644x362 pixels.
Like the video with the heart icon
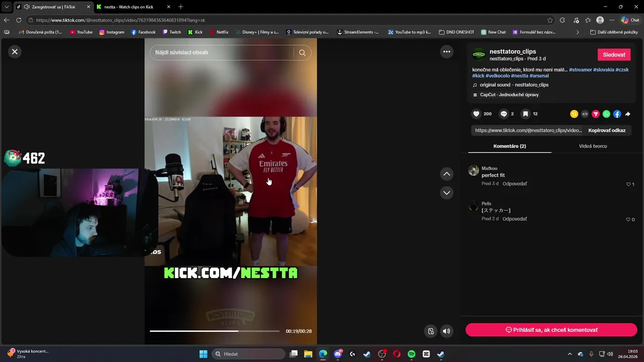coord(476,114)
